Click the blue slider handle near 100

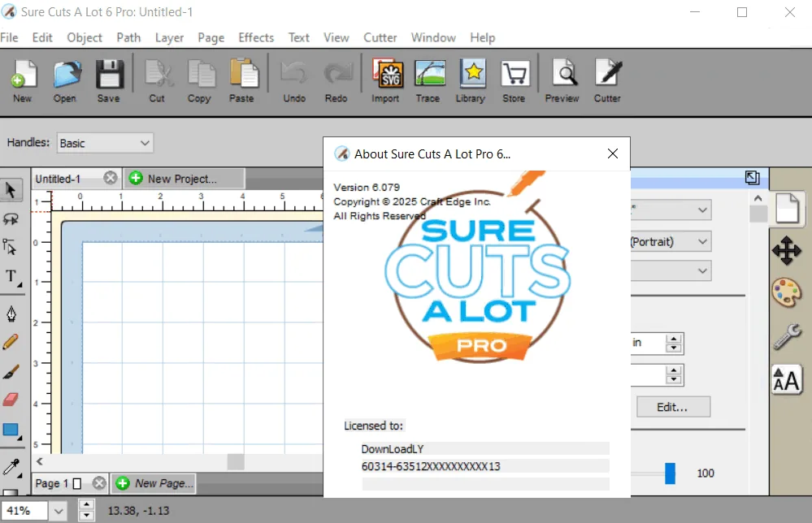coord(670,473)
